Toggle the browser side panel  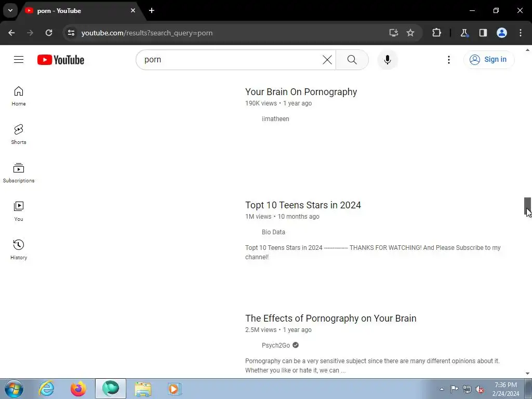tap(483, 33)
